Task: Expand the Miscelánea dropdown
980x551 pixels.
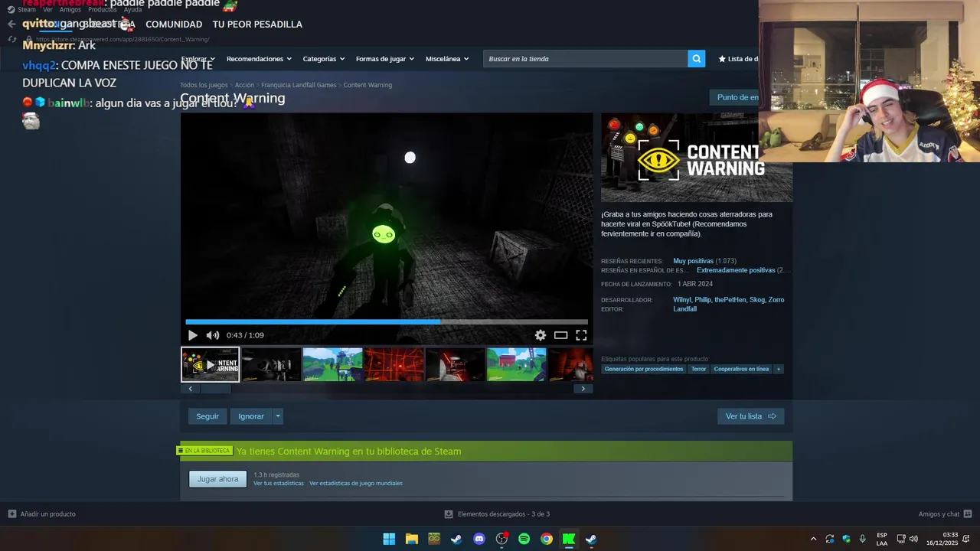Action: [x=447, y=59]
